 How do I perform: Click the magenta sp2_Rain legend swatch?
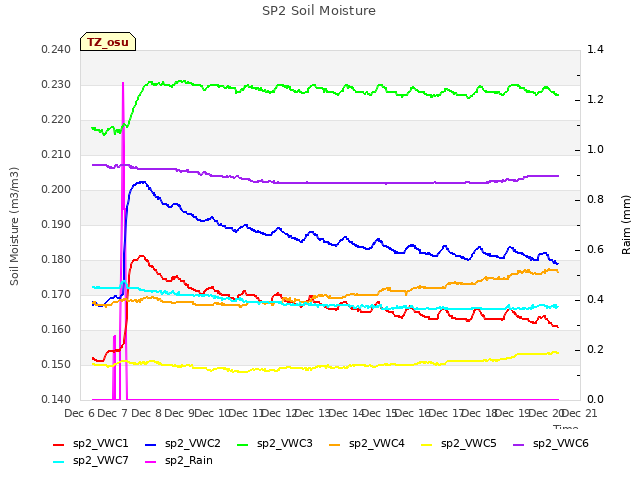point(151,462)
